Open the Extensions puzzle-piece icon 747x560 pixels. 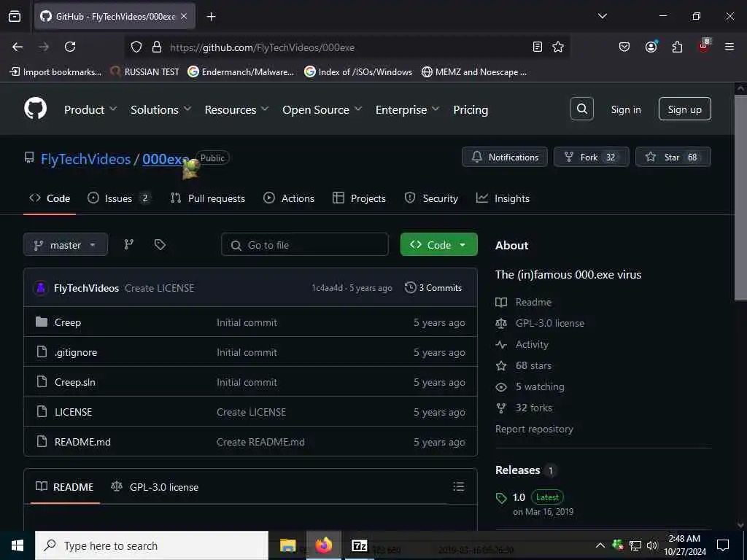pyautogui.click(x=677, y=47)
